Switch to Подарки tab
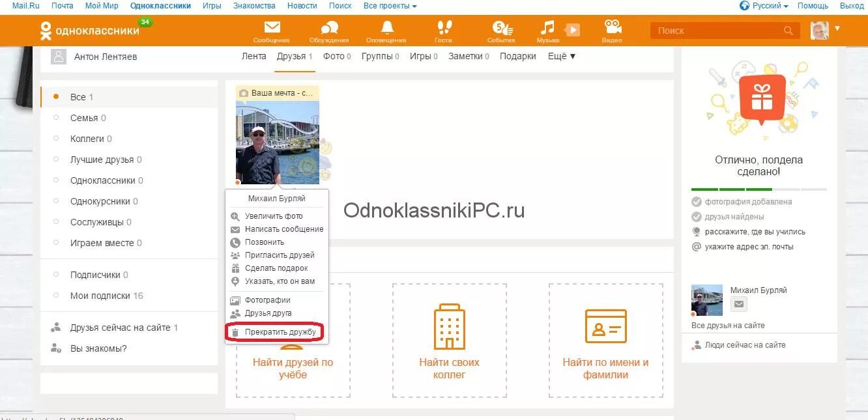 coord(518,56)
